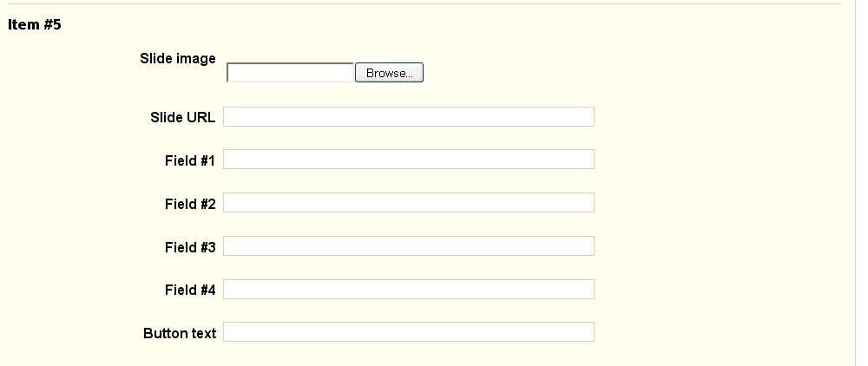The height and width of the screenshot is (366, 868).
Task: Click the "Field #3" label text
Action: 190,247
